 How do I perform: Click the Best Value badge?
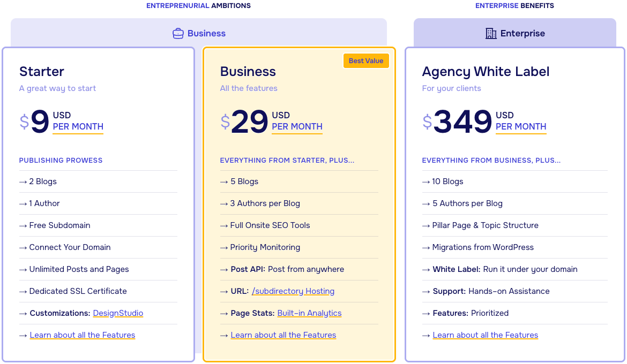[366, 61]
